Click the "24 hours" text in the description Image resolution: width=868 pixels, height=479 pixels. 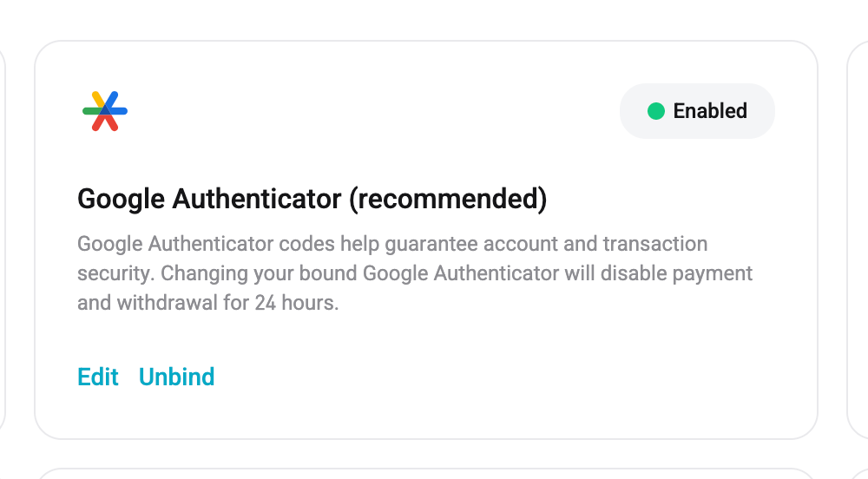[x=294, y=304]
